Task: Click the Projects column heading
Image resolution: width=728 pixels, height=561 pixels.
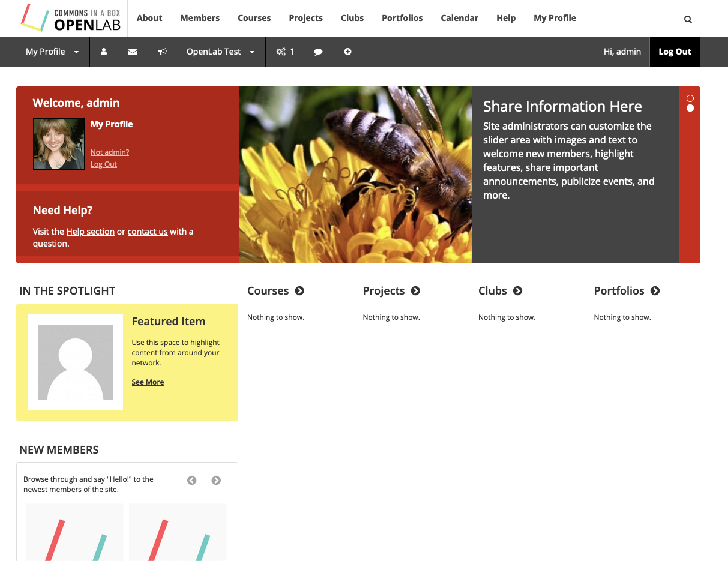Action: click(x=384, y=291)
